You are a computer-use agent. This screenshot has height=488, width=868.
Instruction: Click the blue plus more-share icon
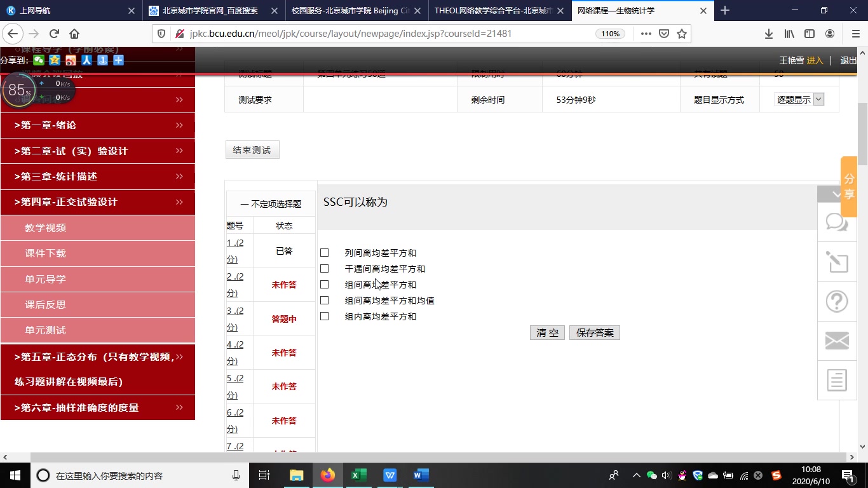[118, 60]
